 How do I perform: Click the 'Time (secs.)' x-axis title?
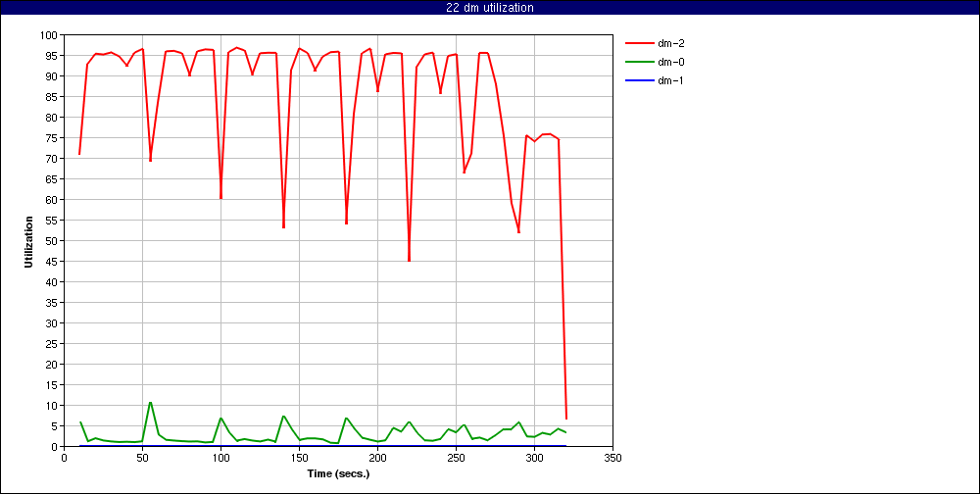tap(339, 473)
